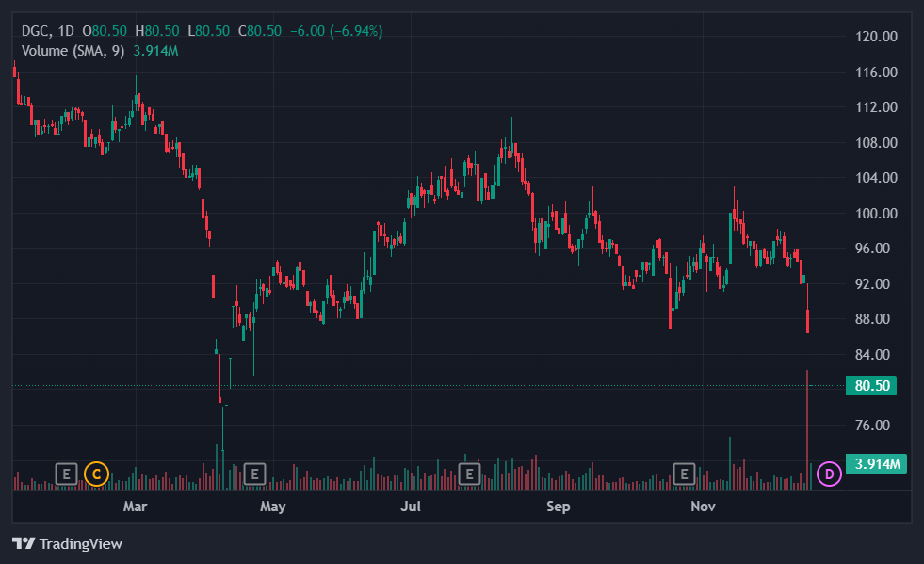Viewport: 924px width, 564px height.
Task: Click the Sep label on time axis
Action: [x=559, y=508]
